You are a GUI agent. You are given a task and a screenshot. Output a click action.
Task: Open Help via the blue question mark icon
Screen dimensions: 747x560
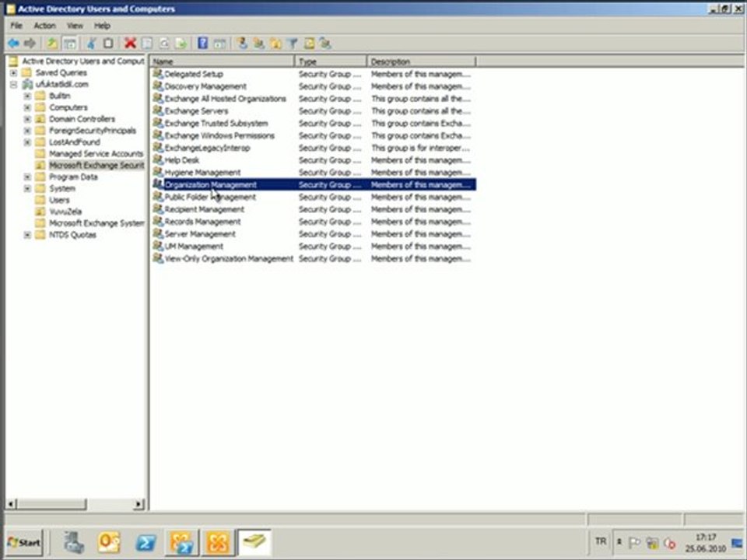(202, 44)
